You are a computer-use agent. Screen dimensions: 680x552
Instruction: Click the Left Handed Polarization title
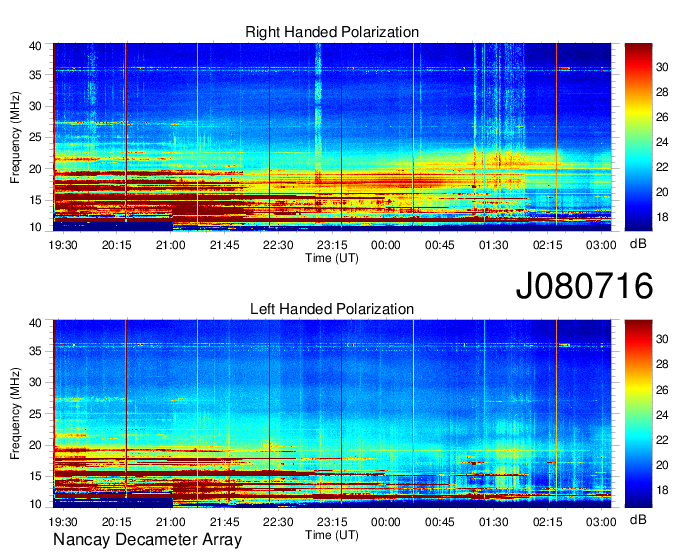(332, 309)
